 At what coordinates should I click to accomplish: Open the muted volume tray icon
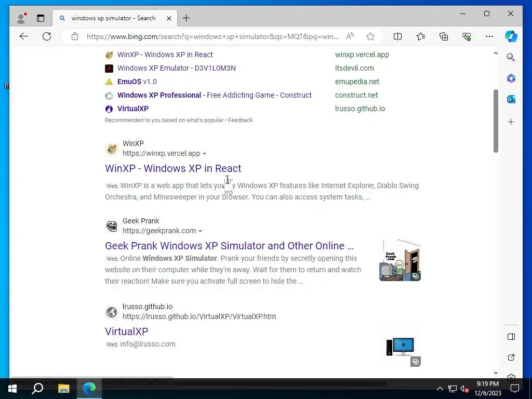coord(464,389)
